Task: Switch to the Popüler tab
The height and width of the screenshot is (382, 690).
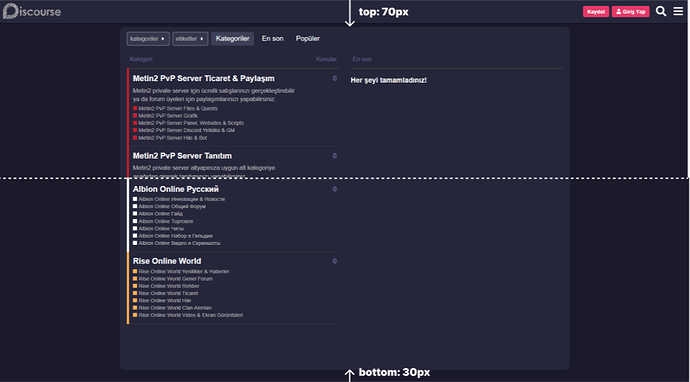Action: pos(308,39)
